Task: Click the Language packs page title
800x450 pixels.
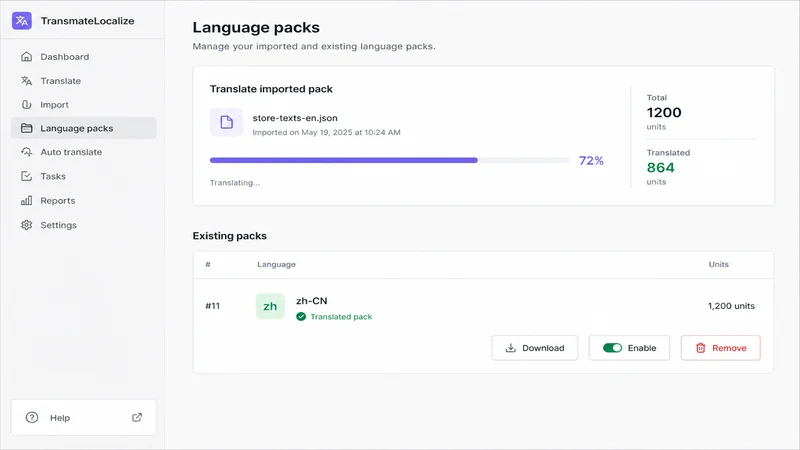Action: 256,28
